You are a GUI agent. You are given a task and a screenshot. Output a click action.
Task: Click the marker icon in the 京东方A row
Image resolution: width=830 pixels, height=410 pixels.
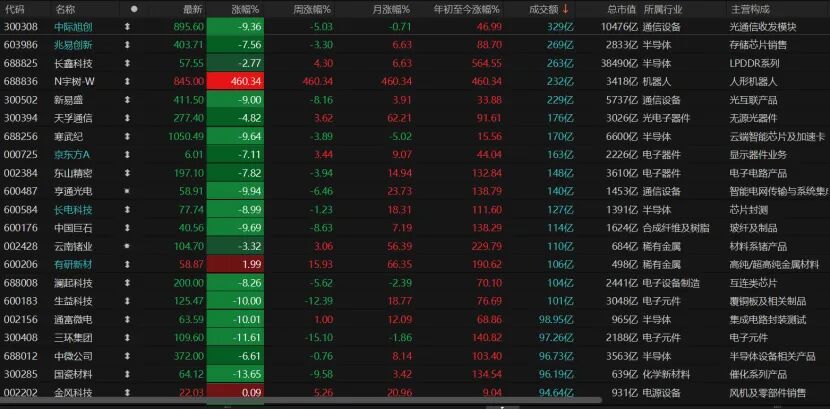coord(127,155)
